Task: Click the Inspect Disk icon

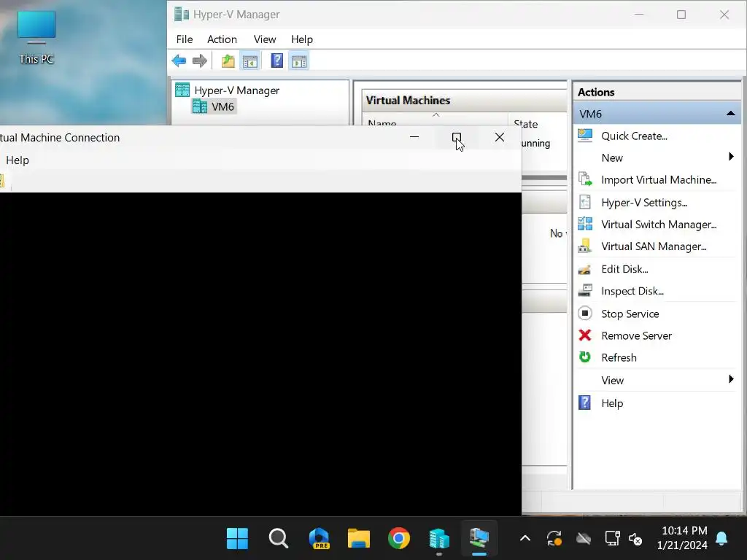Action: click(x=585, y=290)
